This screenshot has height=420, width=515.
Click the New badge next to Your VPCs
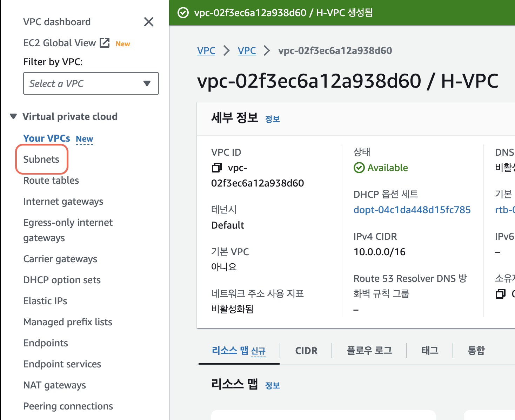point(85,139)
